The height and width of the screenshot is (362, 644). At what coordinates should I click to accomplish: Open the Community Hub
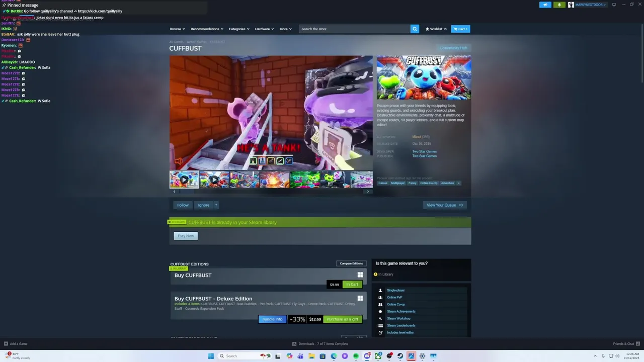(453, 48)
